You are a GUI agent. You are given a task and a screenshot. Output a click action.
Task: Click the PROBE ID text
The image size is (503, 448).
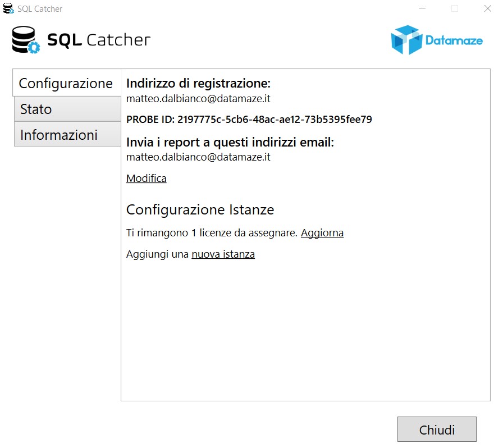click(249, 120)
